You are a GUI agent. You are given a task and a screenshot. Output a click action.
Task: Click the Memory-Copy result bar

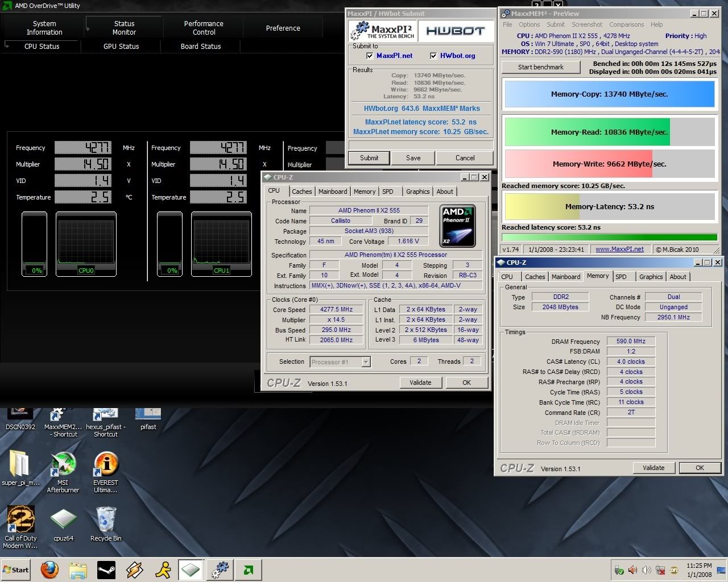(x=609, y=94)
